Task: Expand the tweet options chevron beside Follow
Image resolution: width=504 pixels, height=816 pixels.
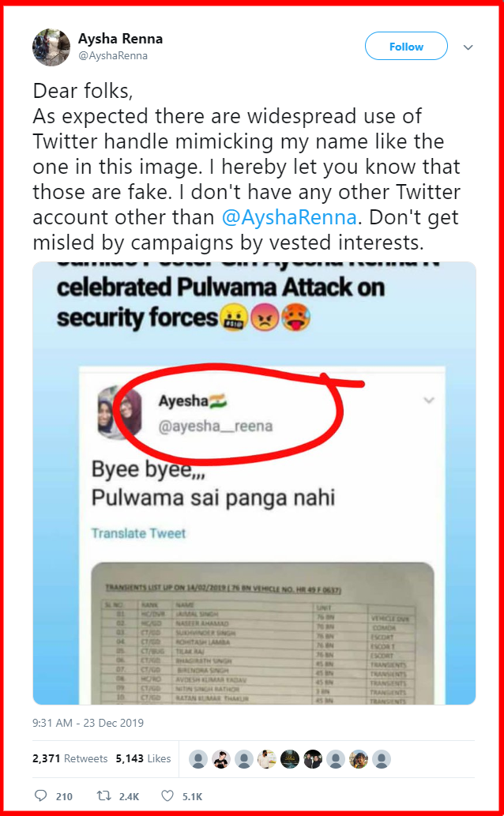Action: [x=468, y=47]
